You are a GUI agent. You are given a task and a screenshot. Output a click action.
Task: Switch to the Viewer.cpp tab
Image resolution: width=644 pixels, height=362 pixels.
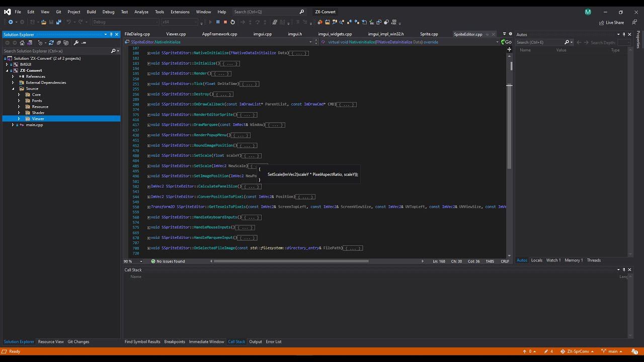(176, 34)
